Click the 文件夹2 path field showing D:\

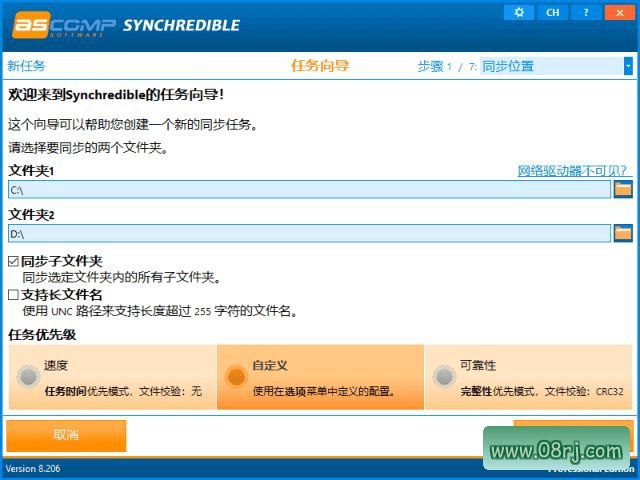pyautogui.click(x=309, y=233)
